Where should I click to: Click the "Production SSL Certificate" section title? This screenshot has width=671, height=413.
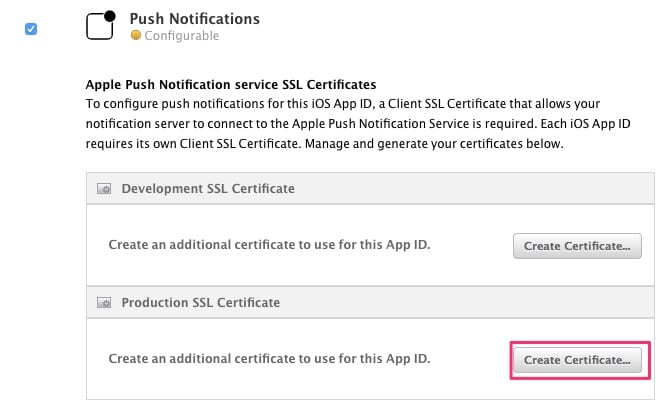201,303
